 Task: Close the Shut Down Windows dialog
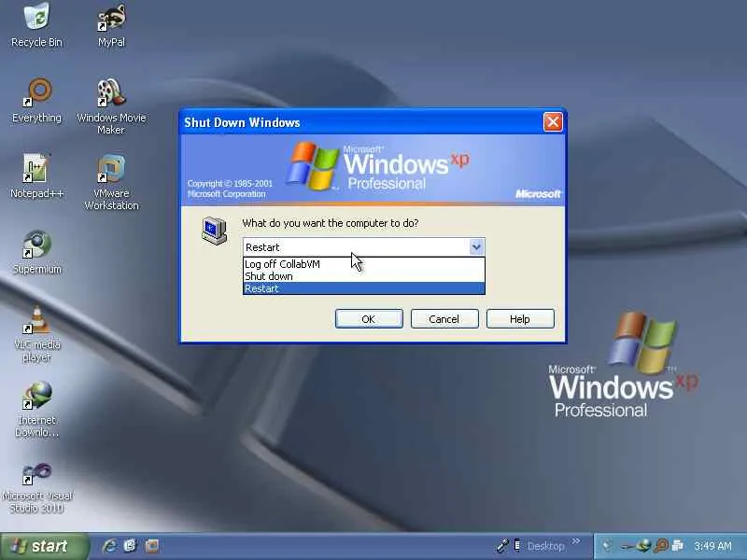point(553,122)
